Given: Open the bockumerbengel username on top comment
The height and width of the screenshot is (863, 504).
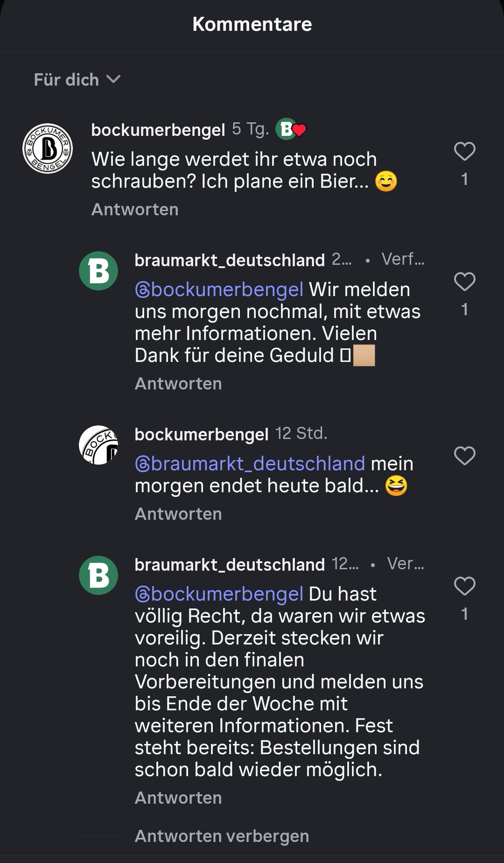Looking at the screenshot, I should [x=158, y=130].
